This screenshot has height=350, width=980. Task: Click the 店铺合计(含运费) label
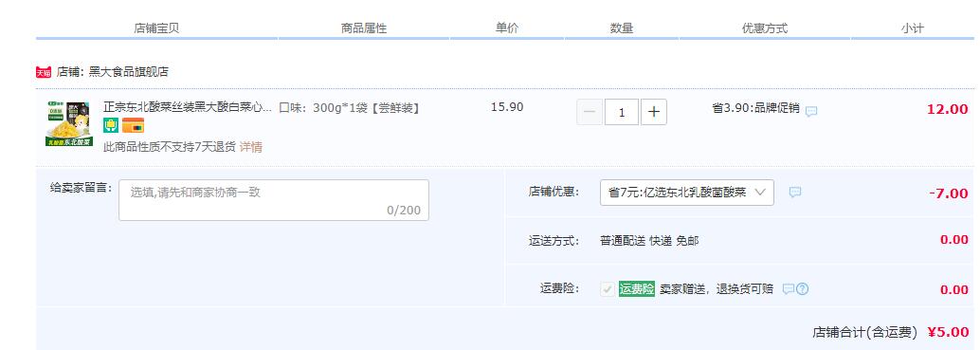865,332
